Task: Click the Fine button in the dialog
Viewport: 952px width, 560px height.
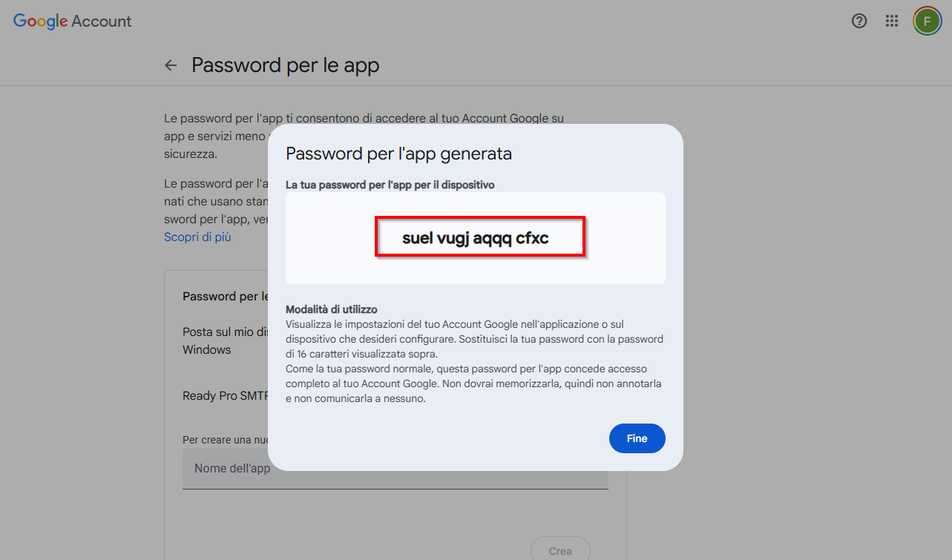Action: tap(637, 438)
